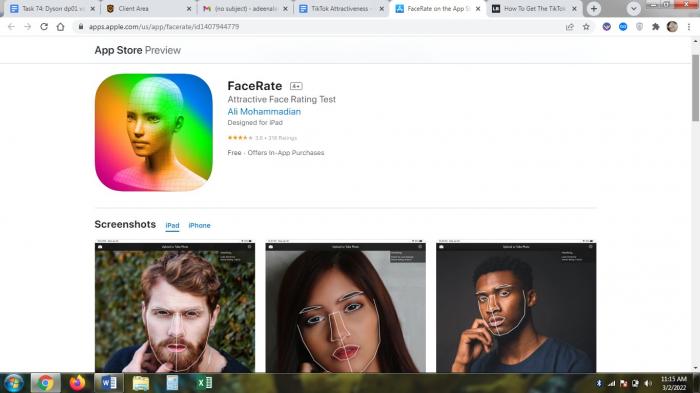Click the shield extension icon
700x393 pixels.
639,27
